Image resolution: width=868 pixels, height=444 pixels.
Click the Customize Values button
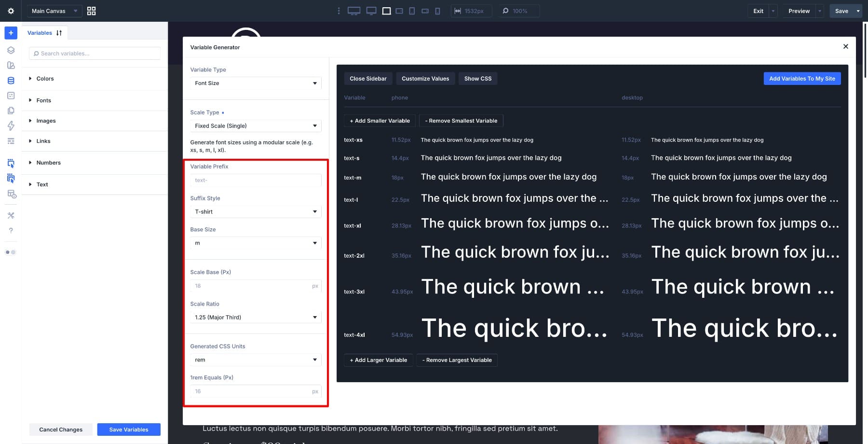(425, 79)
